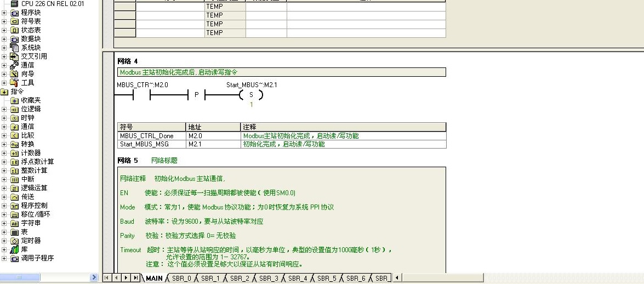Open the SBR_1 subroutine tab

point(210,279)
